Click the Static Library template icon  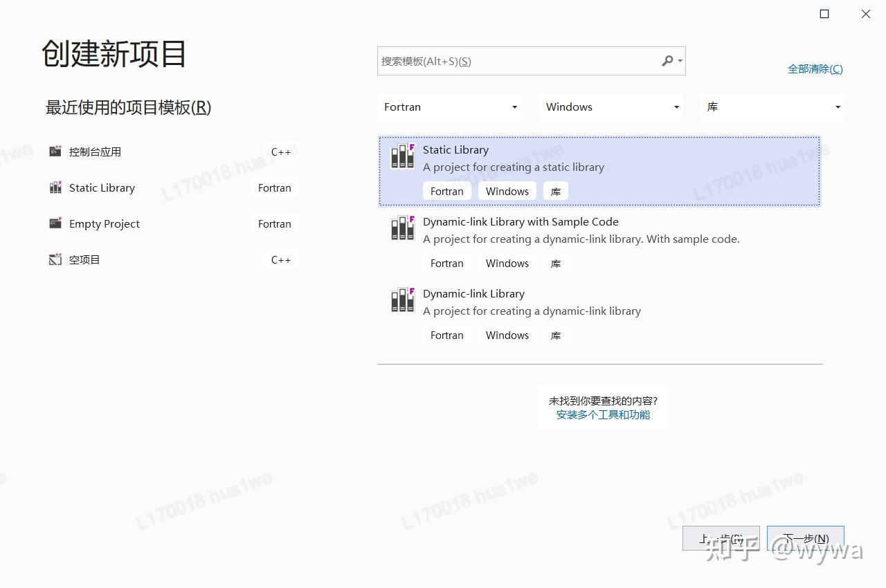point(401,156)
